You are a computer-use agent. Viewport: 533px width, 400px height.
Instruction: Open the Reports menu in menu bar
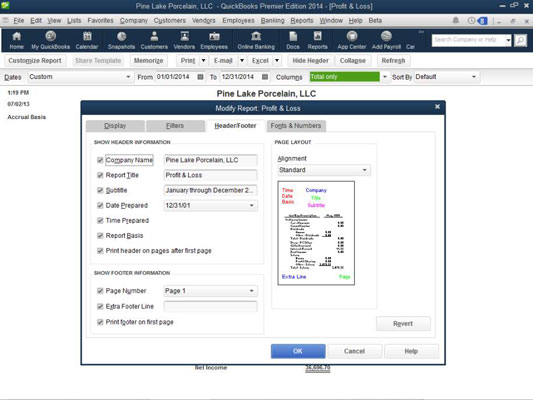[x=302, y=20]
